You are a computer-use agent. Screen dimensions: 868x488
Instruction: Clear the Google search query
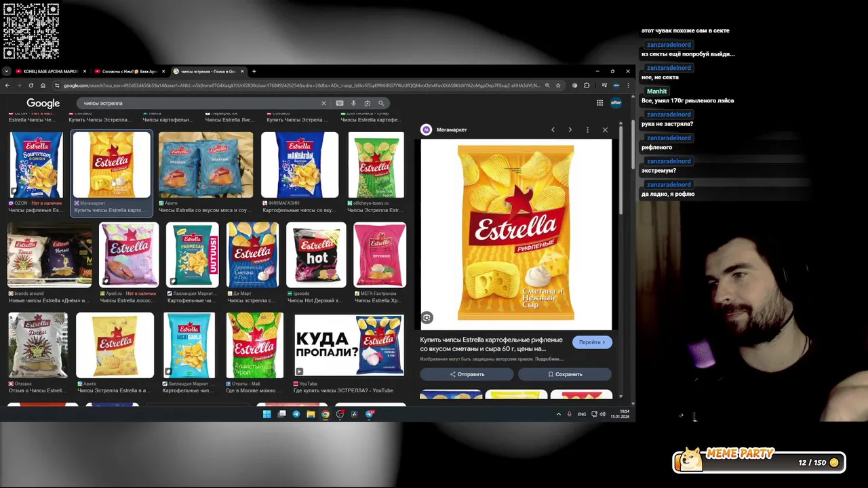point(323,103)
